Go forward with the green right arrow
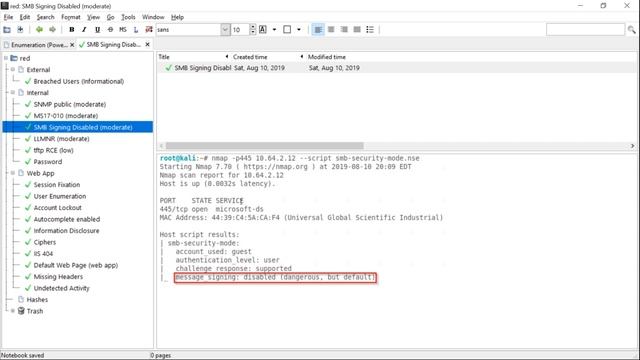640x360 pixels. [52, 29]
